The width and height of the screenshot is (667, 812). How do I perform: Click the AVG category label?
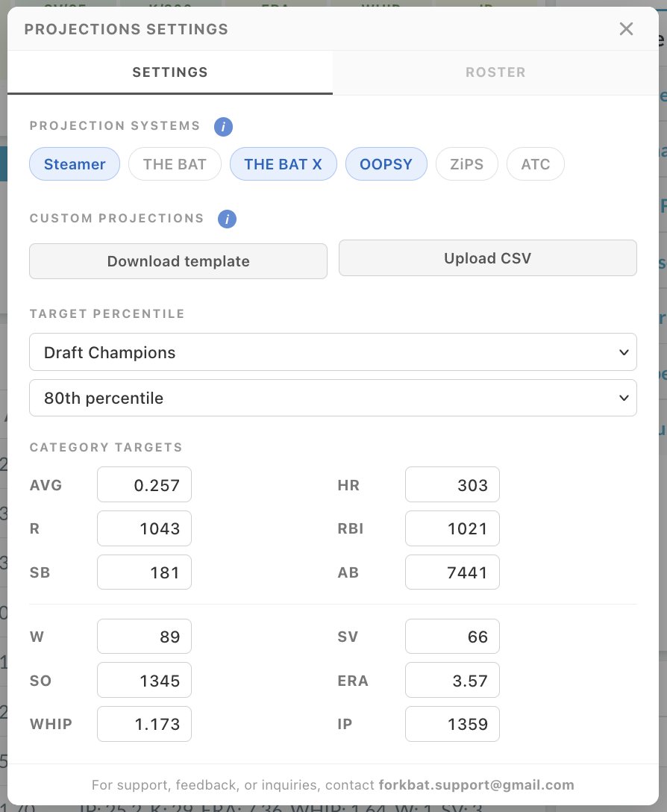[x=46, y=485]
